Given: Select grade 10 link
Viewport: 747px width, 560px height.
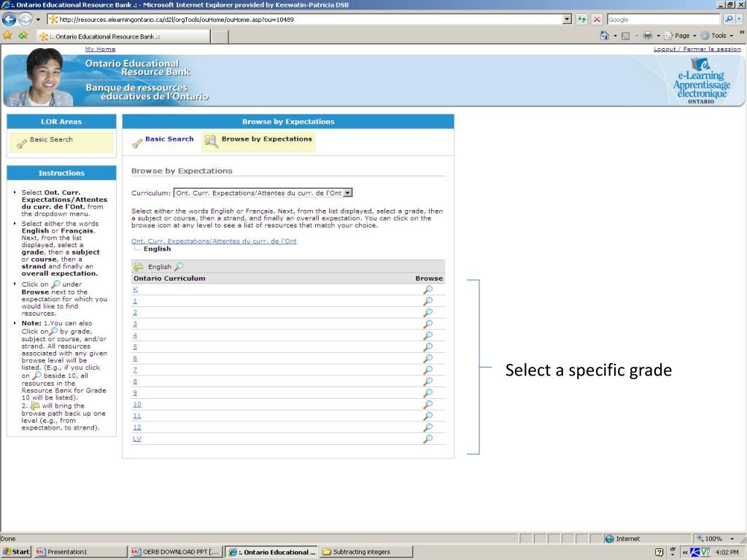Looking at the screenshot, I should tap(136, 404).
